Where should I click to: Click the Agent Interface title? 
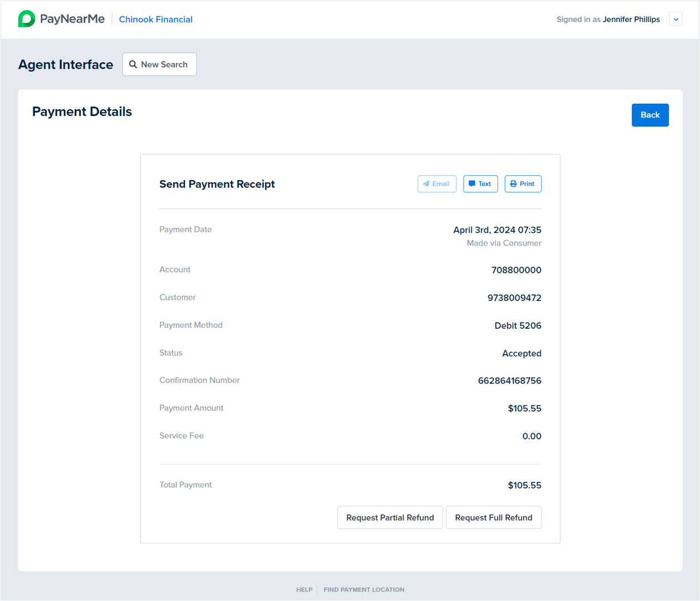(x=65, y=65)
